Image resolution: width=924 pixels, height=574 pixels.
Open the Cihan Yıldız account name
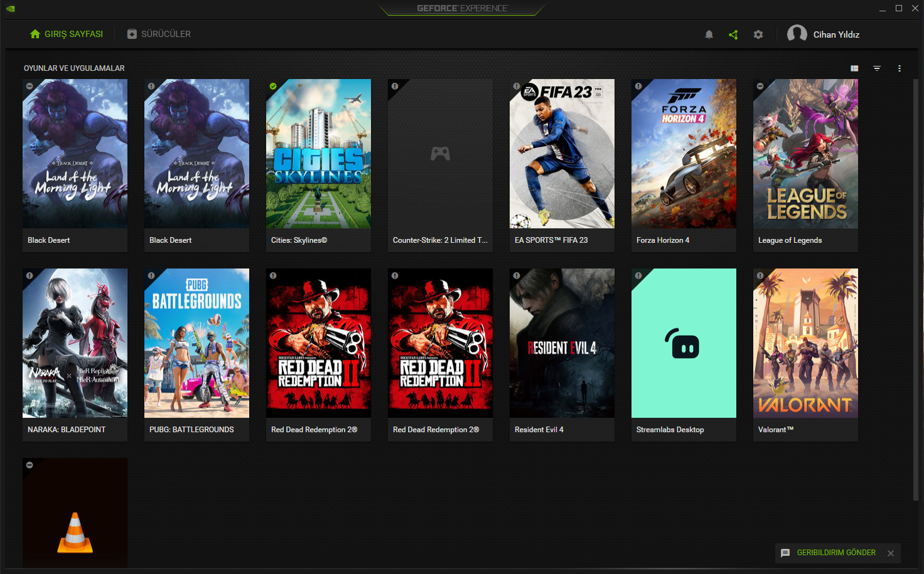pos(836,35)
